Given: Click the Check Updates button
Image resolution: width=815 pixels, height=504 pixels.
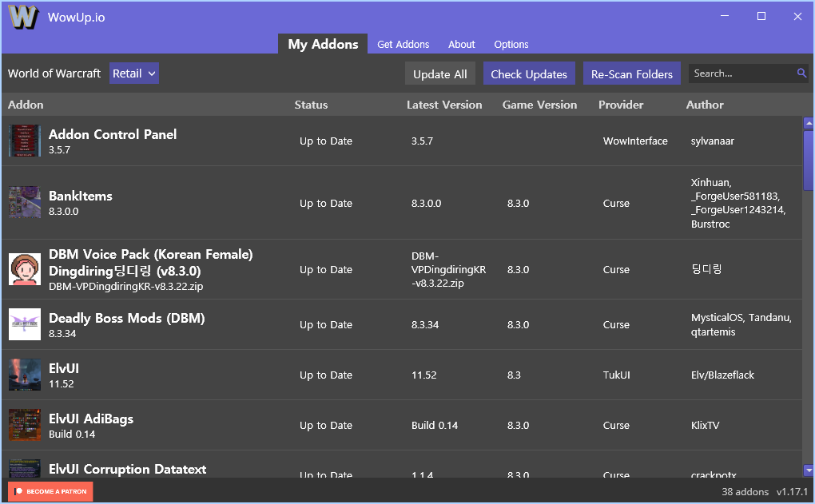Looking at the screenshot, I should click(529, 73).
